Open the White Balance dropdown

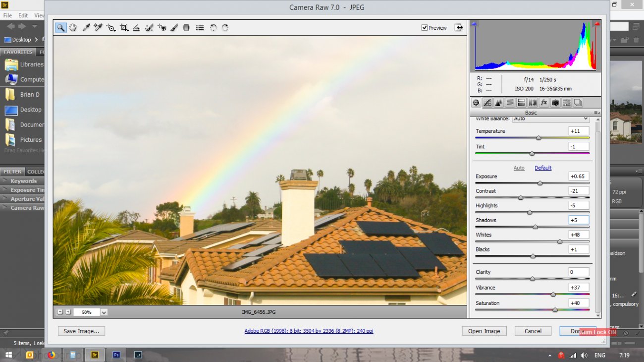[551, 119]
